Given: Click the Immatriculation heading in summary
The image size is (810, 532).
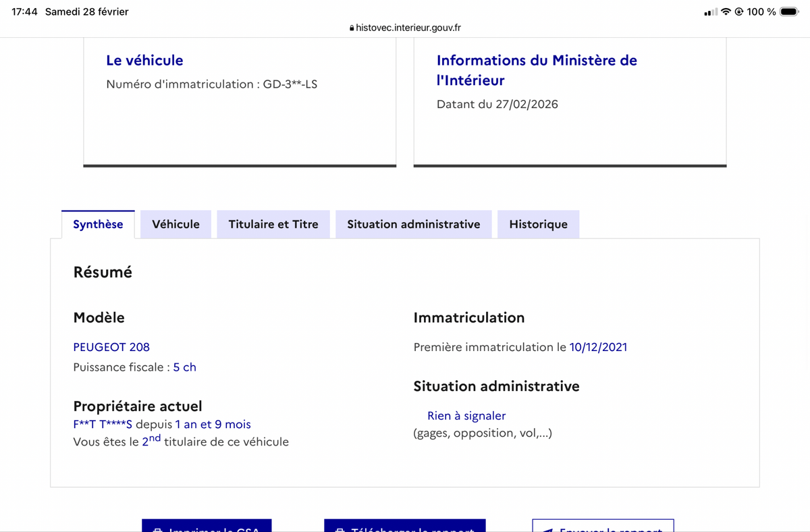Looking at the screenshot, I should point(469,317).
